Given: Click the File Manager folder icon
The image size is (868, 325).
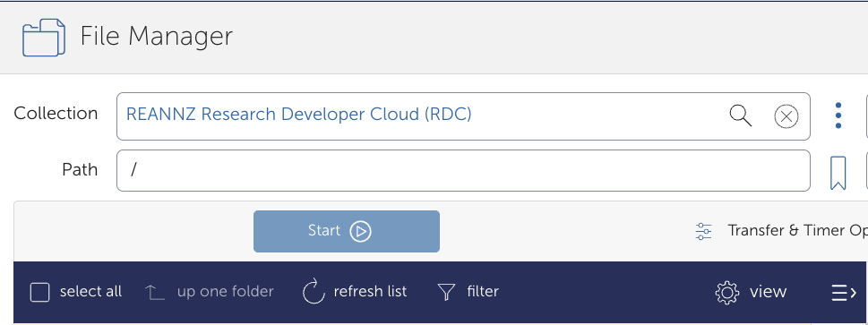Looking at the screenshot, I should tap(44, 37).
